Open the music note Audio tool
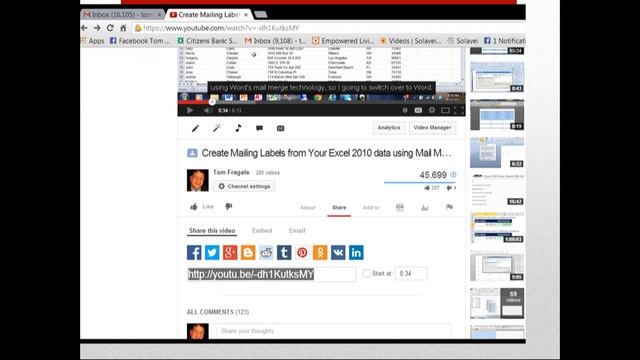Image resolution: width=640 pixels, height=360 pixels. [238, 128]
